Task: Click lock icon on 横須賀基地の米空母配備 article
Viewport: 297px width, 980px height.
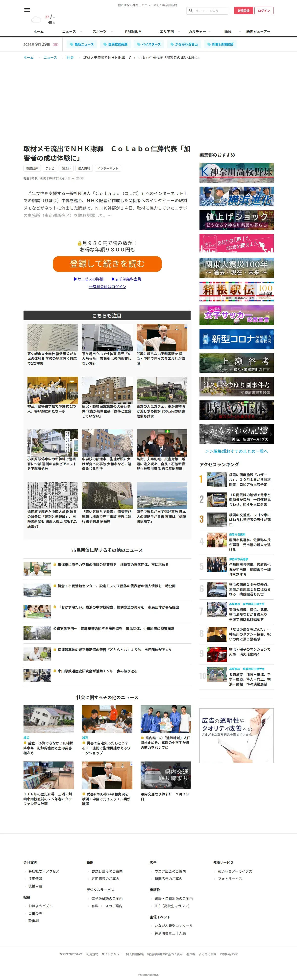Action: coord(55,650)
